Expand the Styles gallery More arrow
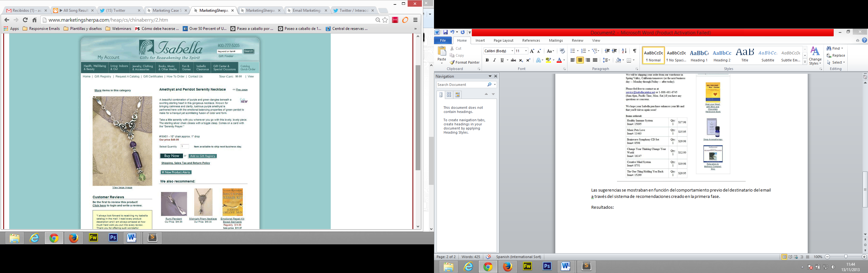The height and width of the screenshot is (273, 868). pyautogui.click(x=805, y=62)
